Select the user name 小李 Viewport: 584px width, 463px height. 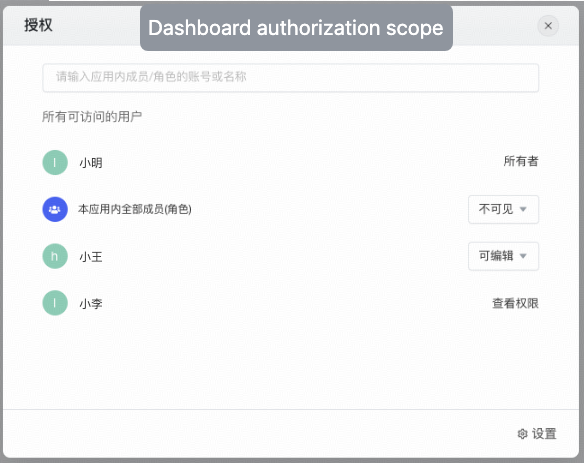[91, 304]
